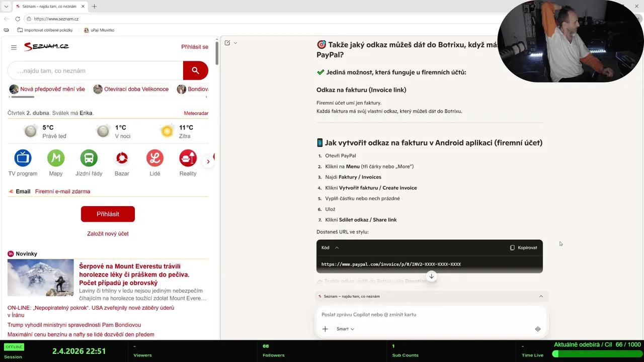Image resolution: width=644 pixels, height=362 pixels.
Task: Open the Mount Everest article thumbnail
Action: pos(41,278)
